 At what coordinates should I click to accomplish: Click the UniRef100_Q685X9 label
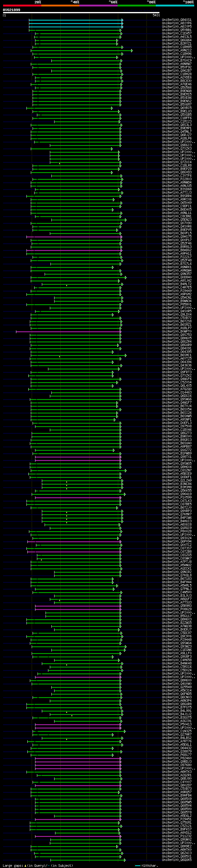177,799
